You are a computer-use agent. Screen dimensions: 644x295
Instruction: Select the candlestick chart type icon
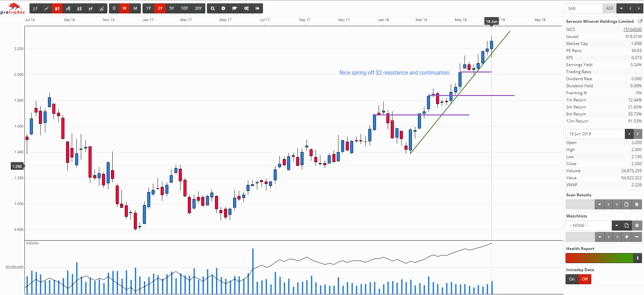click(x=57, y=8)
